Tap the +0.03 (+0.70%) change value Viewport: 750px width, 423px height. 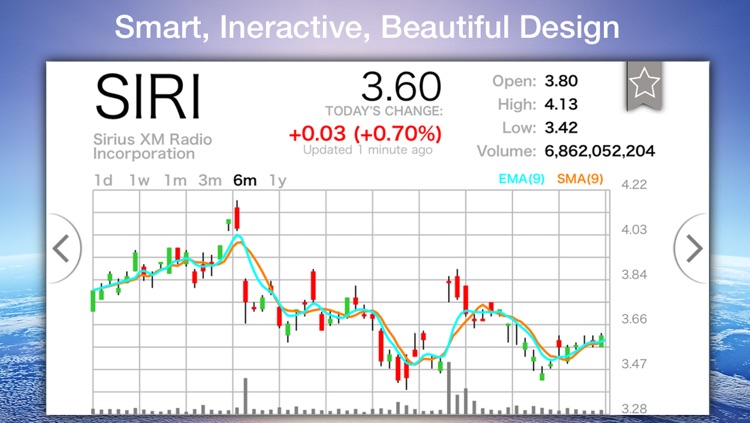(365, 134)
